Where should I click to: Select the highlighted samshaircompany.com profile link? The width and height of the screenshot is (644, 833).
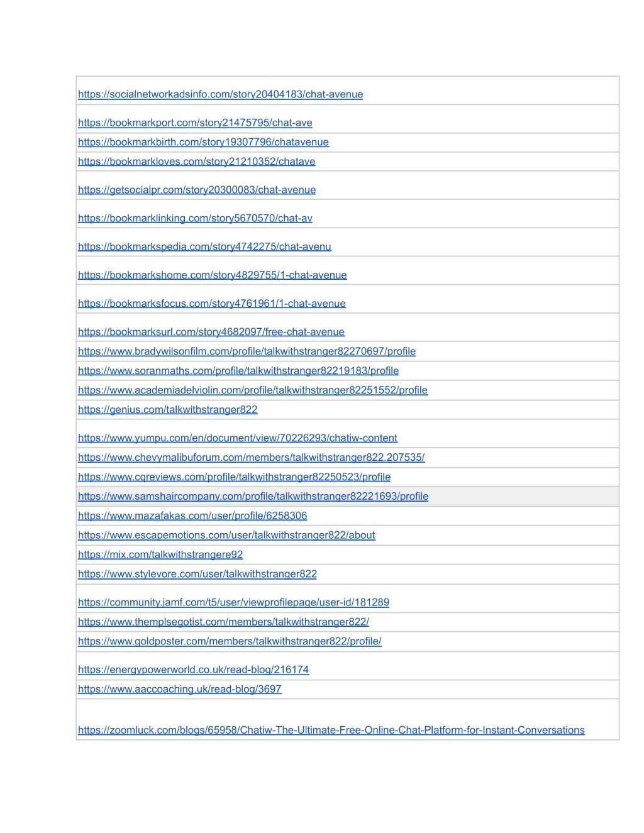click(253, 497)
